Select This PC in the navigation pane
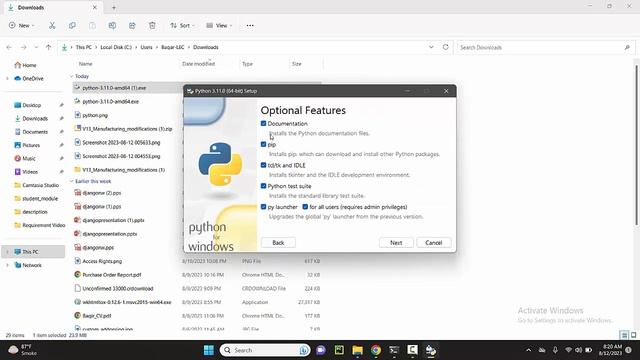This screenshot has width=640, height=360. tap(33, 251)
